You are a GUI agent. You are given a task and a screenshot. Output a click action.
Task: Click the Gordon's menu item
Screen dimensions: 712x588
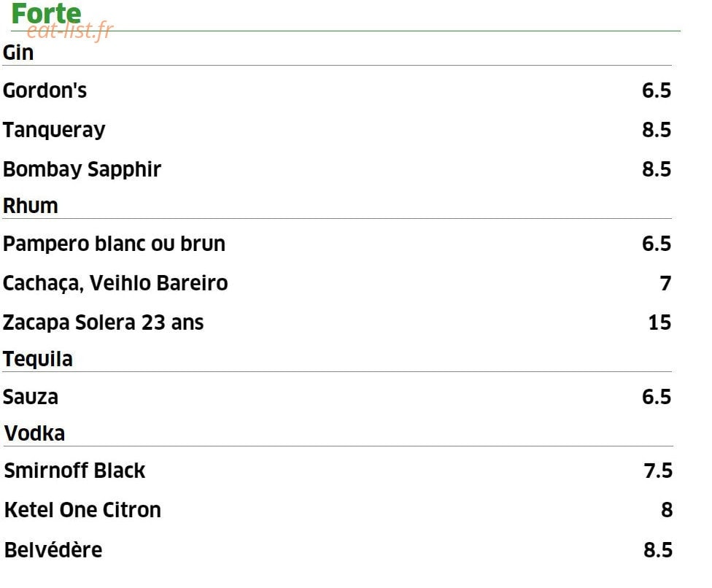coord(44,90)
